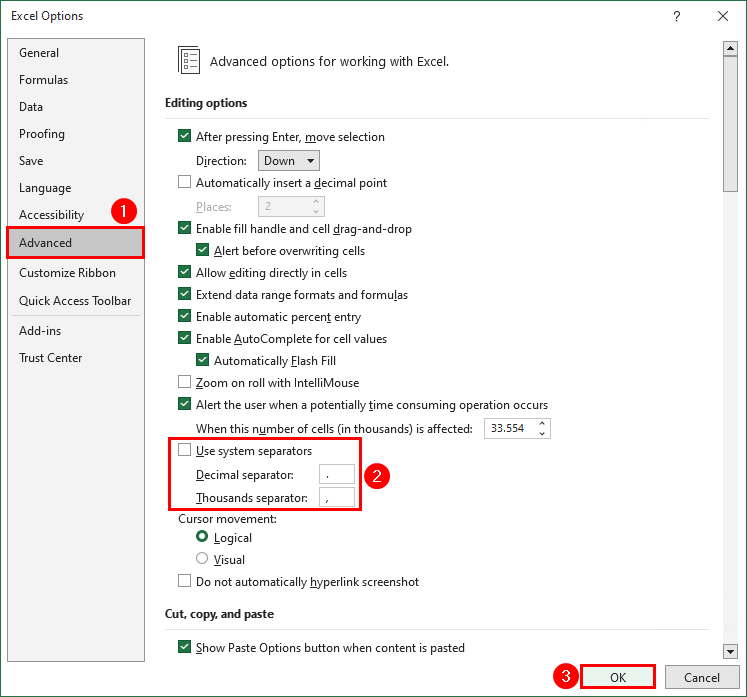Click the scrollbar down arrow

coord(730,651)
